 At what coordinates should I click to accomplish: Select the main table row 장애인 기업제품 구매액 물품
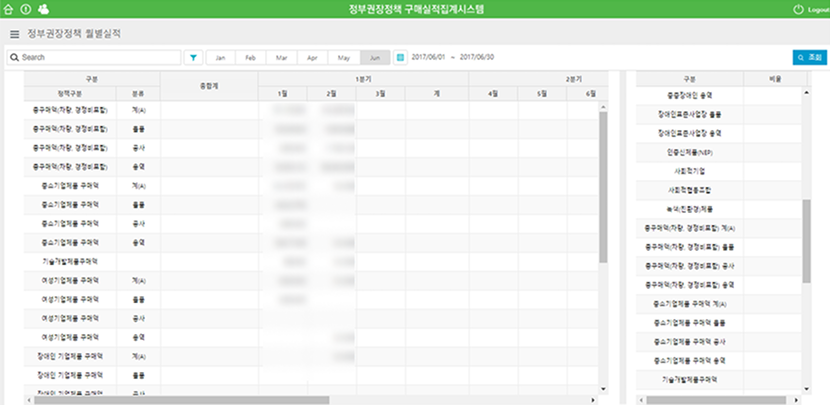[312, 375]
